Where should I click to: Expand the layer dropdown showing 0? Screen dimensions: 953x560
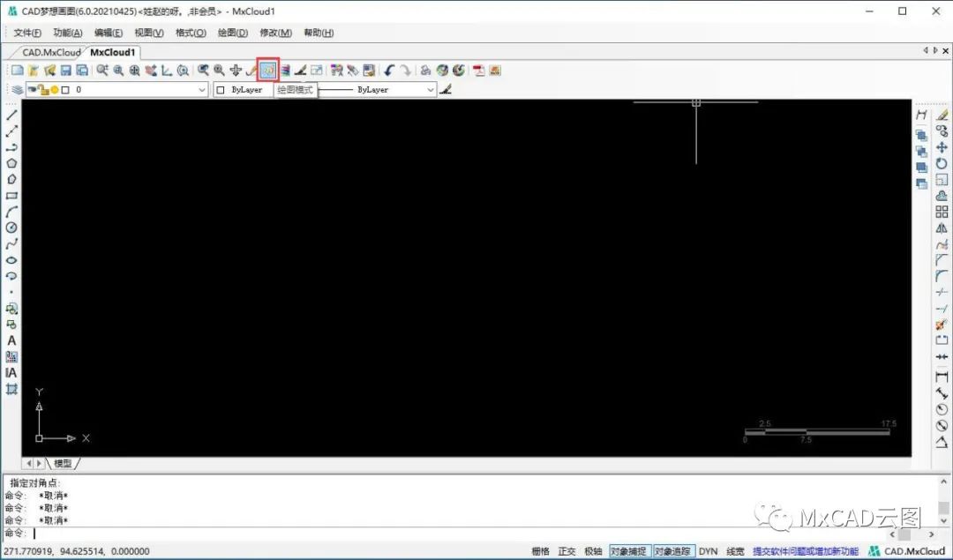[x=116, y=90]
